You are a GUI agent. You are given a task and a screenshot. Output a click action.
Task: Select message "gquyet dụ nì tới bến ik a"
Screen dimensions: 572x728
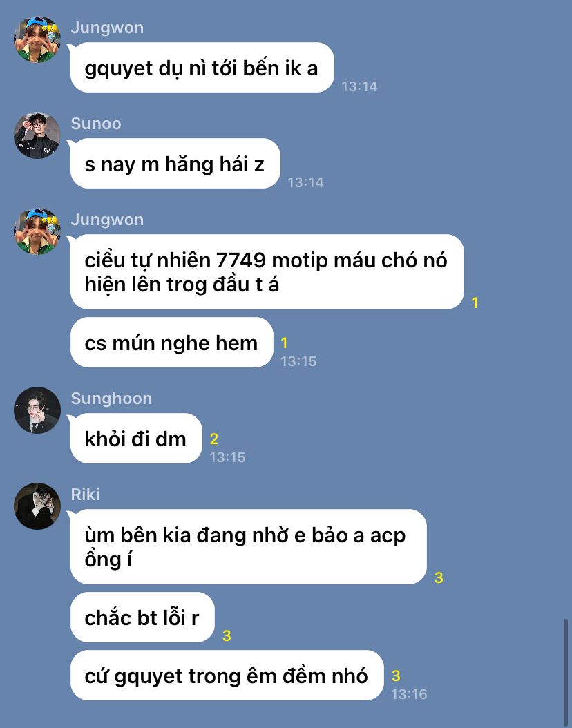pyautogui.click(x=202, y=68)
